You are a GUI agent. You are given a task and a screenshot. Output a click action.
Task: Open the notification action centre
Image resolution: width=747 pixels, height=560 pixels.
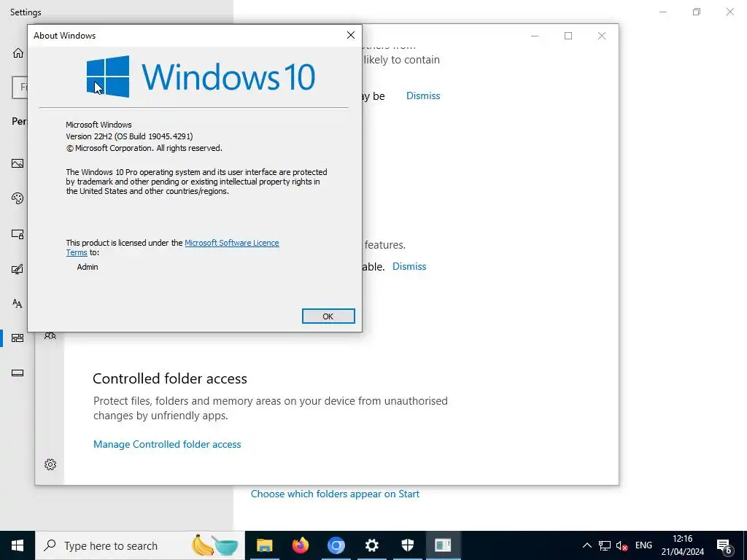(x=724, y=545)
